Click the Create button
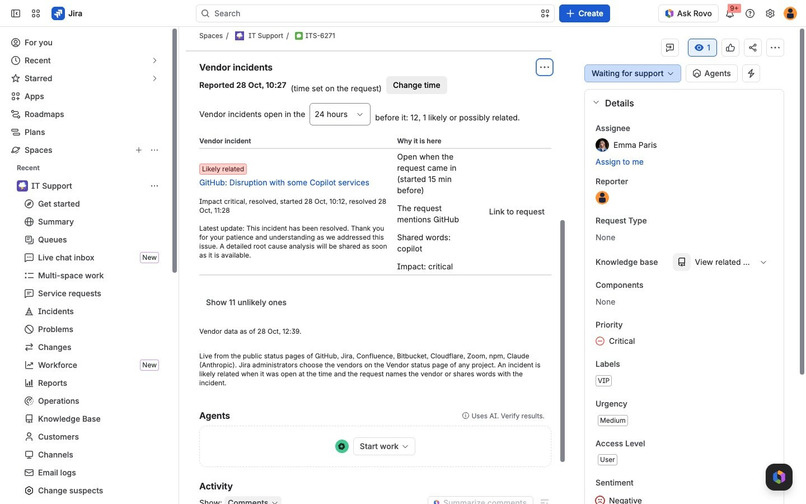Screen dimensions: 806x504 [x=584, y=13]
